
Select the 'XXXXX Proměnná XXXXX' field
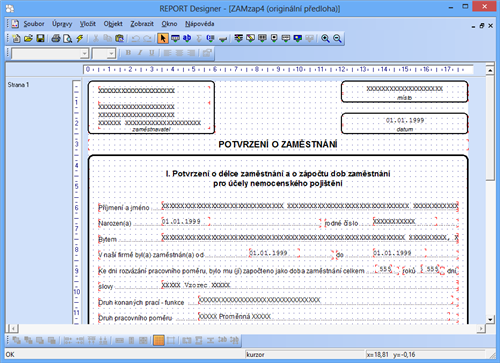coord(235,316)
